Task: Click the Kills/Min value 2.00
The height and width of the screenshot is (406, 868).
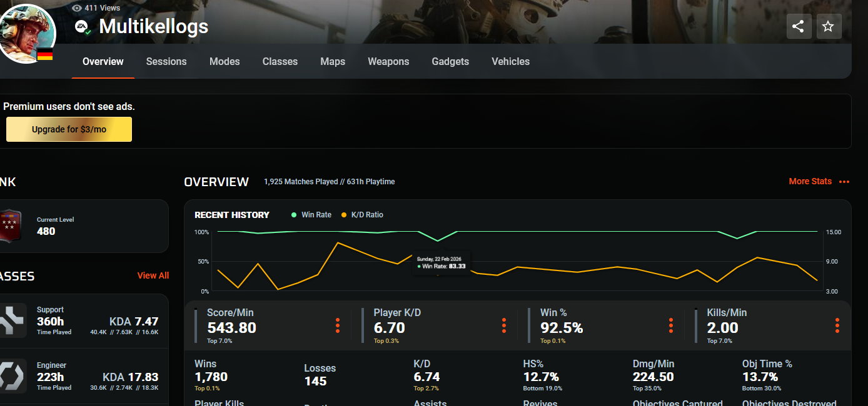Action: pyautogui.click(x=723, y=327)
